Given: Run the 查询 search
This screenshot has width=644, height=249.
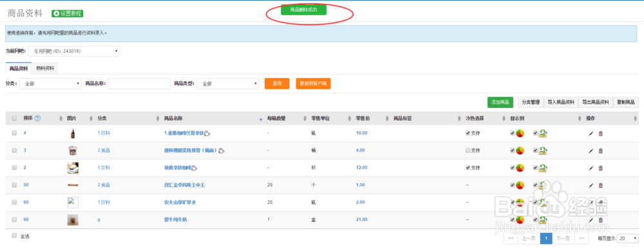Looking at the screenshot, I should pyautogui.click(x=277, y=84).
